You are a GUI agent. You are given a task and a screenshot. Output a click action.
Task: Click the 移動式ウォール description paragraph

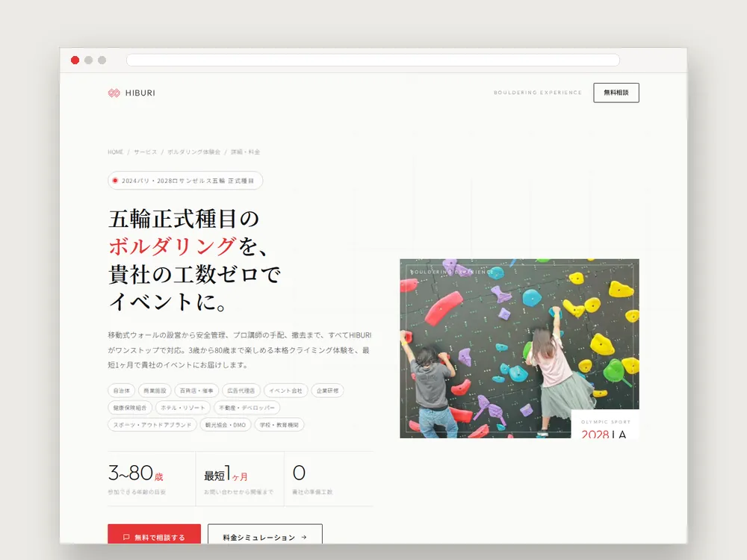click(x=240, y=350)
